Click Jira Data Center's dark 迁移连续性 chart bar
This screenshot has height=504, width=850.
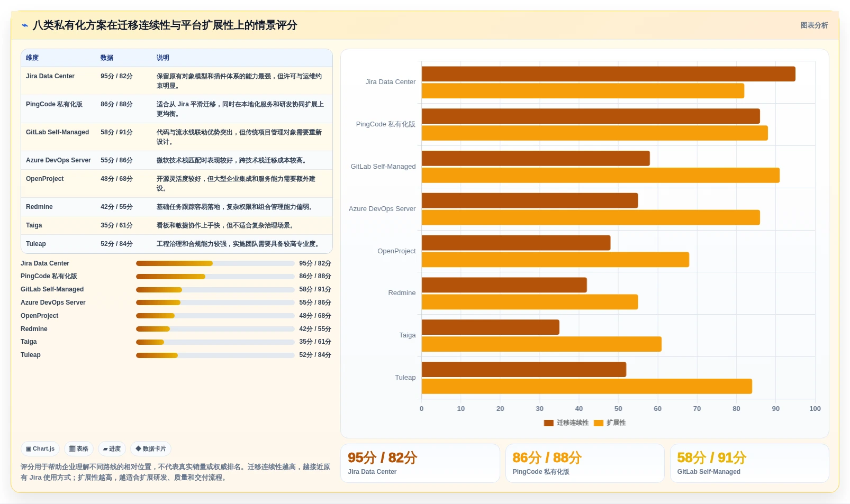point(608,74)
